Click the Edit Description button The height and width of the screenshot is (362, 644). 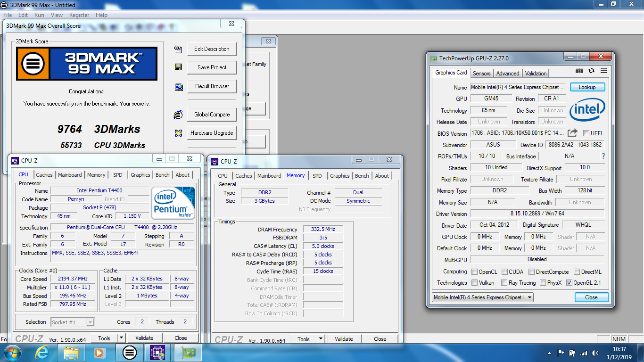tap(212, 49)
